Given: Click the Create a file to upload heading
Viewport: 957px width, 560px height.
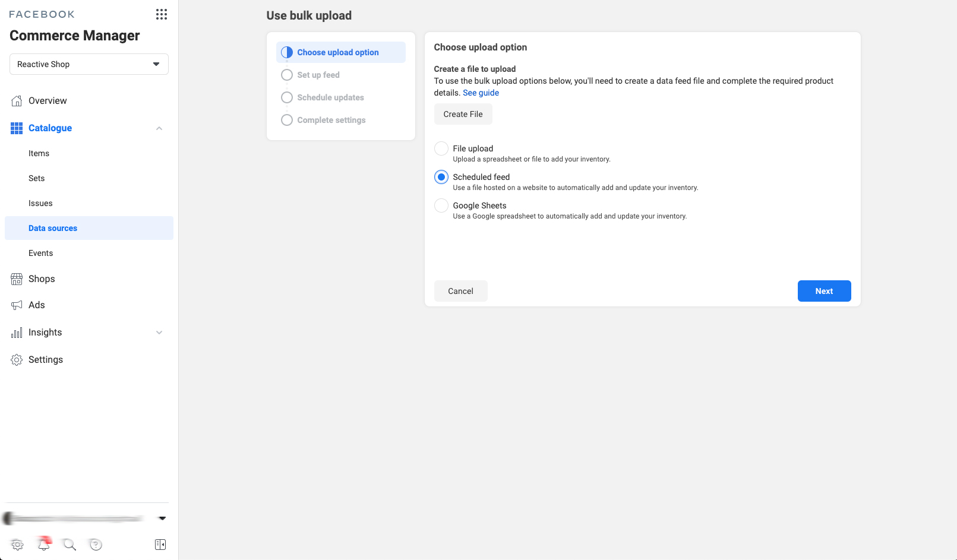Looking at the screenshot, I should click(x=475, y=69).
